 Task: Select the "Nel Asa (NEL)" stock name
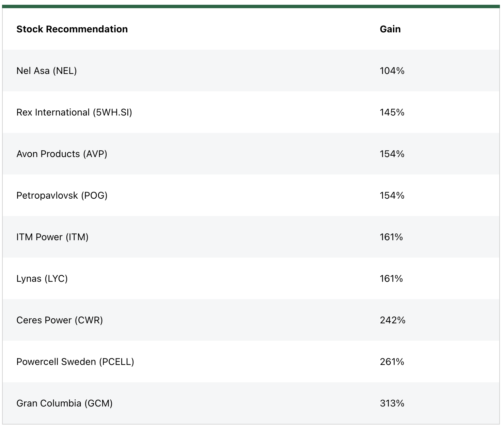coord(47,71)
